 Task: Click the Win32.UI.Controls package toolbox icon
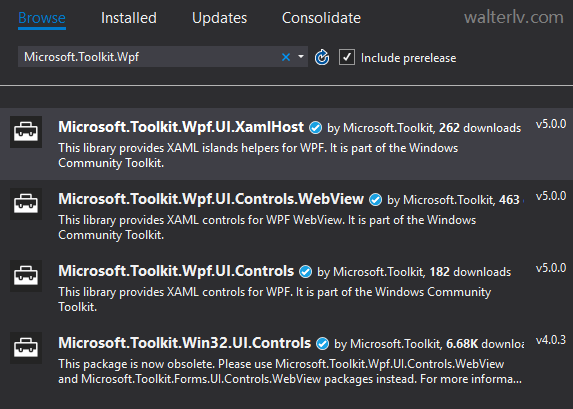26,348
